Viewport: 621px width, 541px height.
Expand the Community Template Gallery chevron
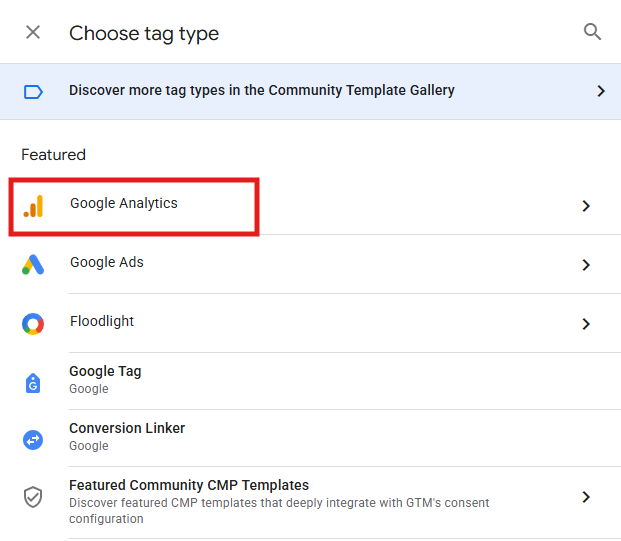coord(601,91)
